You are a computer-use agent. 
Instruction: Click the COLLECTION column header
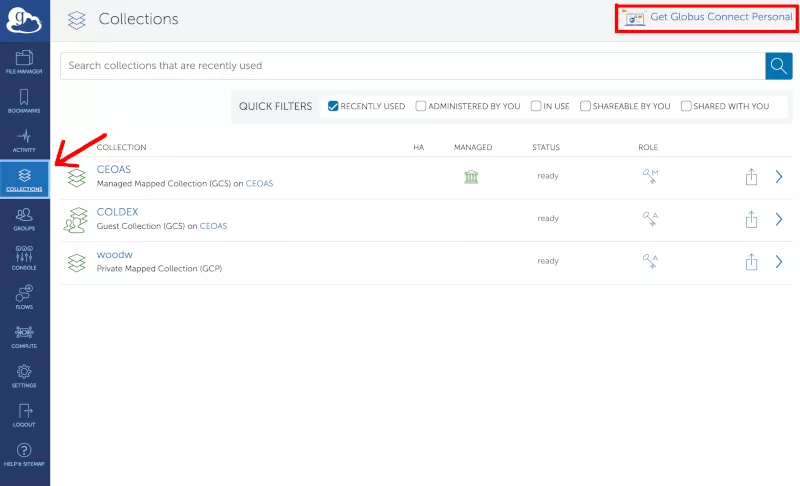pyautogui.click(x=121, y=147)
